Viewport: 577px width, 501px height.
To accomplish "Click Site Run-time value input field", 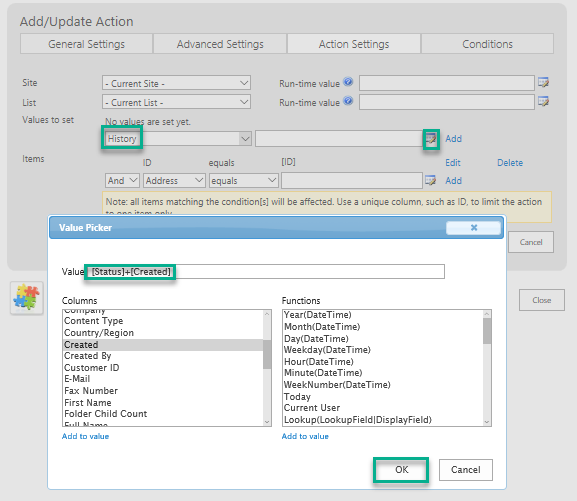I will click(447, 83).
